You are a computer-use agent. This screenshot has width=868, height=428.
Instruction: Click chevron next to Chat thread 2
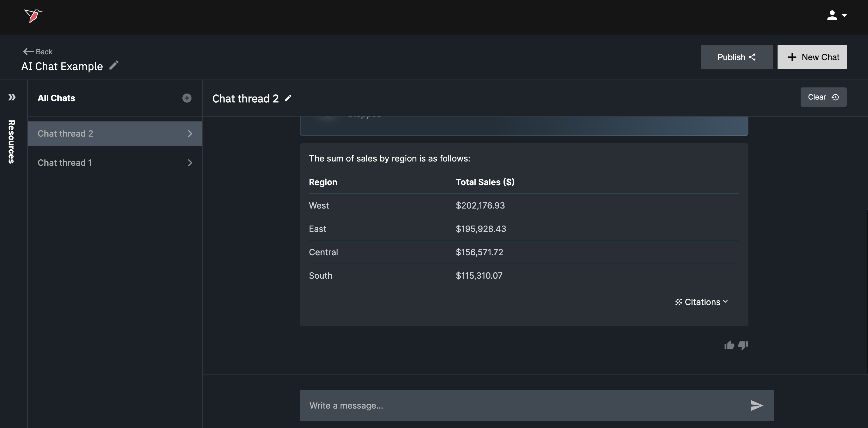(x=190, y=134)
